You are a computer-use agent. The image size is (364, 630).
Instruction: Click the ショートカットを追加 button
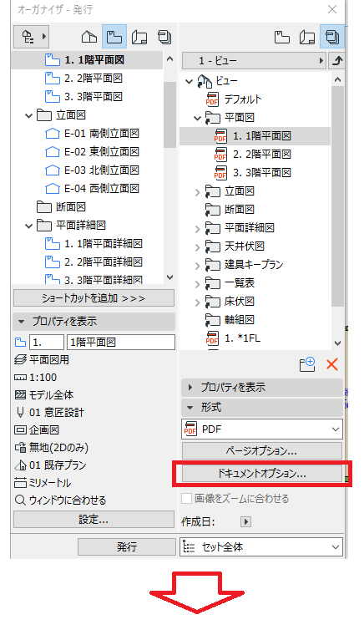[x=94, y=298]
